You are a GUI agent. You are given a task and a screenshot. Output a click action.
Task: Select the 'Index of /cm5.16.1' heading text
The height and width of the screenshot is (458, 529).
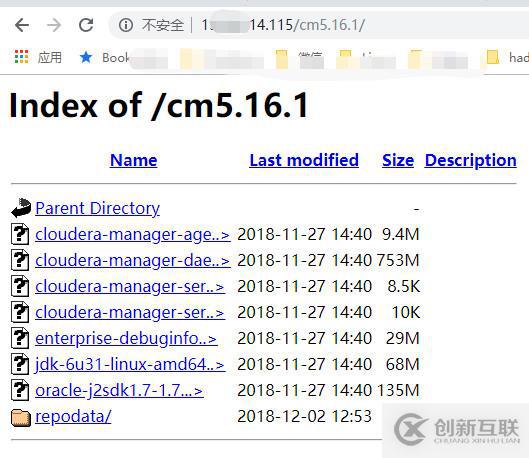[159, 106]
